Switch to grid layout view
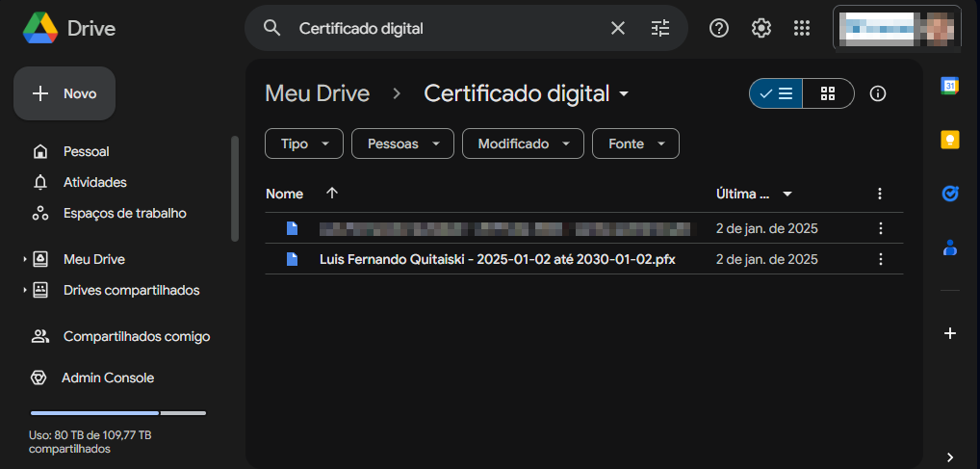980x469 pixels. [827, 93]
